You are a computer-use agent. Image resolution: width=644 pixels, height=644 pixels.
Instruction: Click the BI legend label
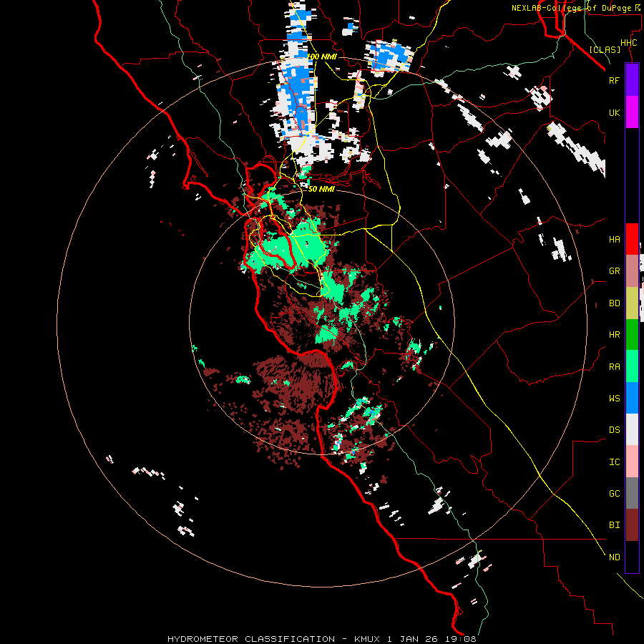click(614, 525)
